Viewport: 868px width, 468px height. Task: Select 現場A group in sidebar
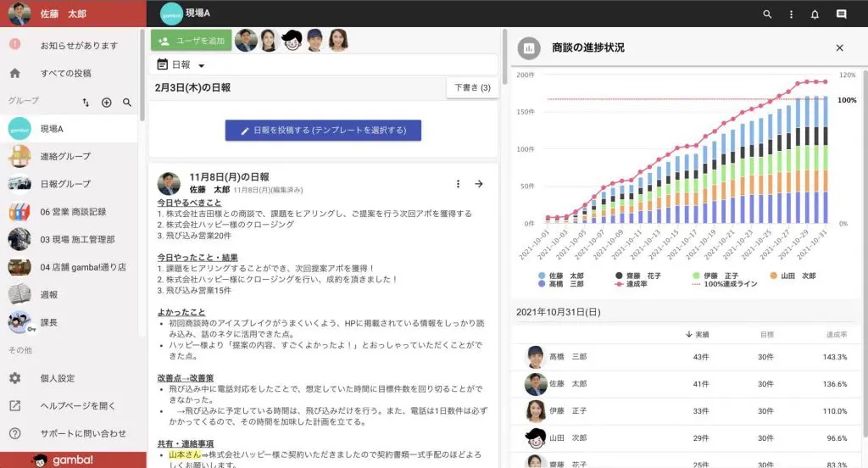click(x=70, y=129)
